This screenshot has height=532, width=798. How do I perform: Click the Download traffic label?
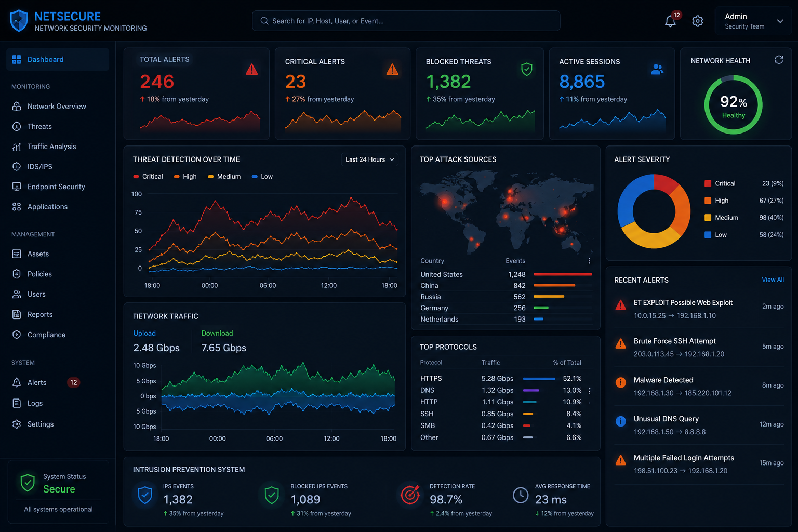point(217,334)
